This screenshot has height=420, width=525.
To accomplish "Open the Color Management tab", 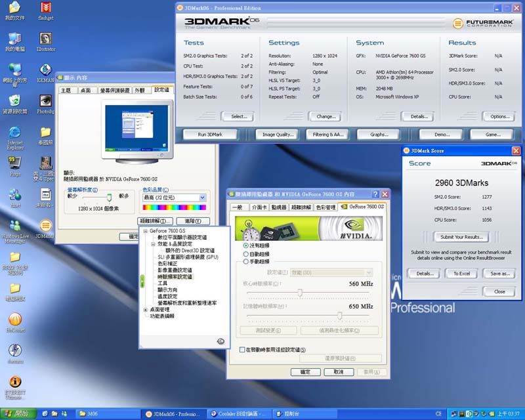I will (325, 207).
